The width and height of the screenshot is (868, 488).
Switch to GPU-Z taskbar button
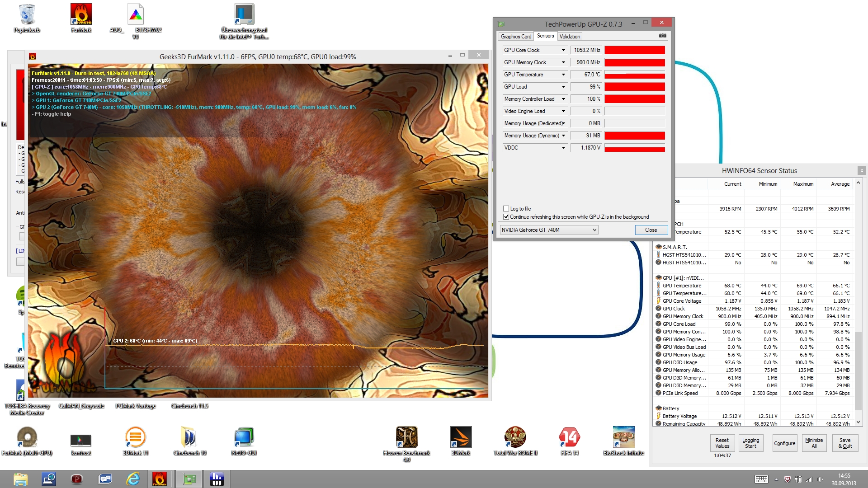point(189,479)
